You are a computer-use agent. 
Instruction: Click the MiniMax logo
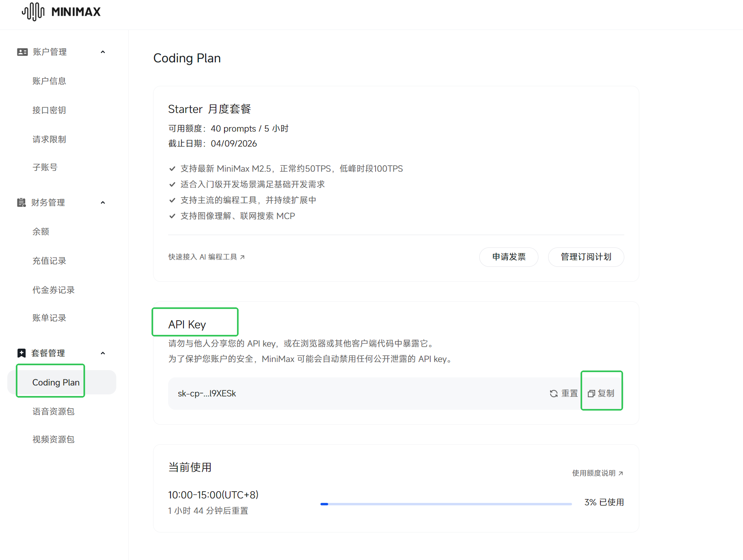point(61,12)
